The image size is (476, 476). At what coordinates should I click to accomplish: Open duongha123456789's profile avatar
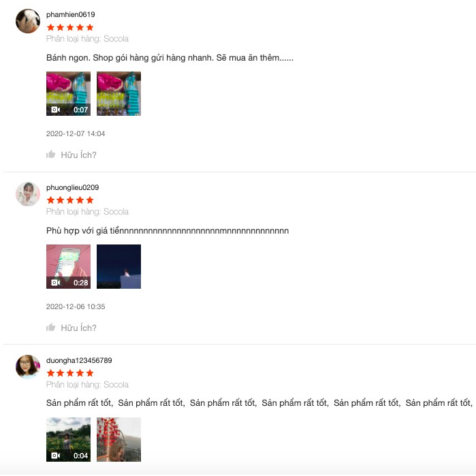pyautogui.click(x=28, y=367)
